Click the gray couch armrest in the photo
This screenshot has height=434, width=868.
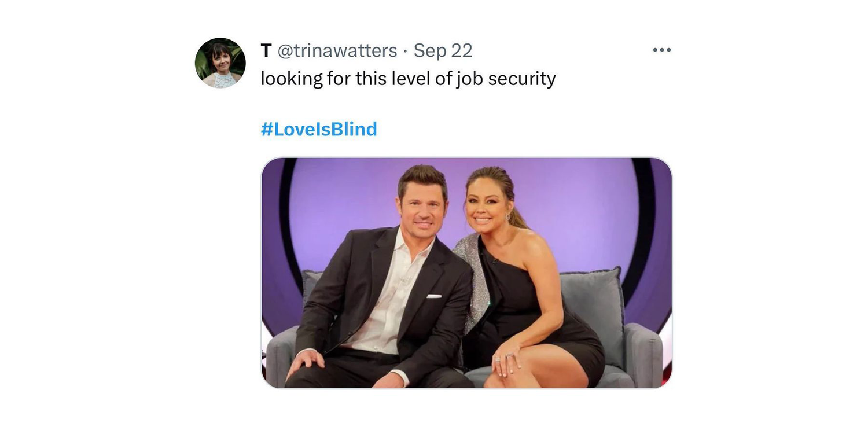(647, 353)
